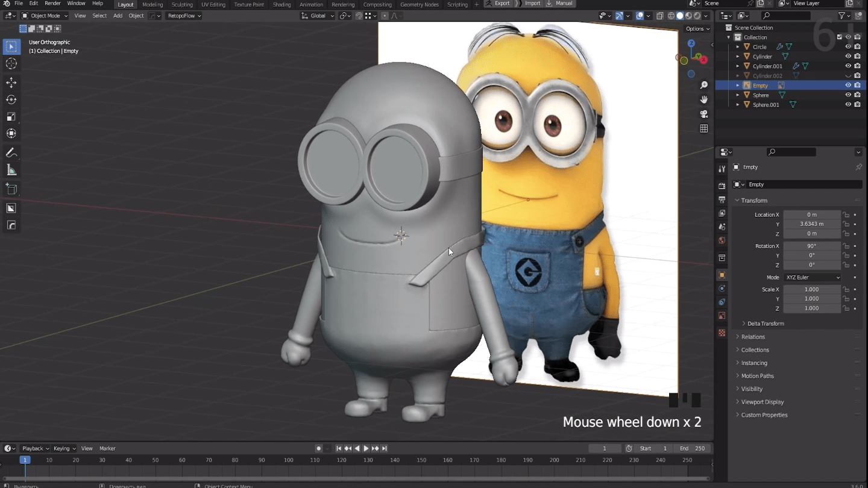
Task: Select the Annotate pencil tool
Action: pos(11,153)
